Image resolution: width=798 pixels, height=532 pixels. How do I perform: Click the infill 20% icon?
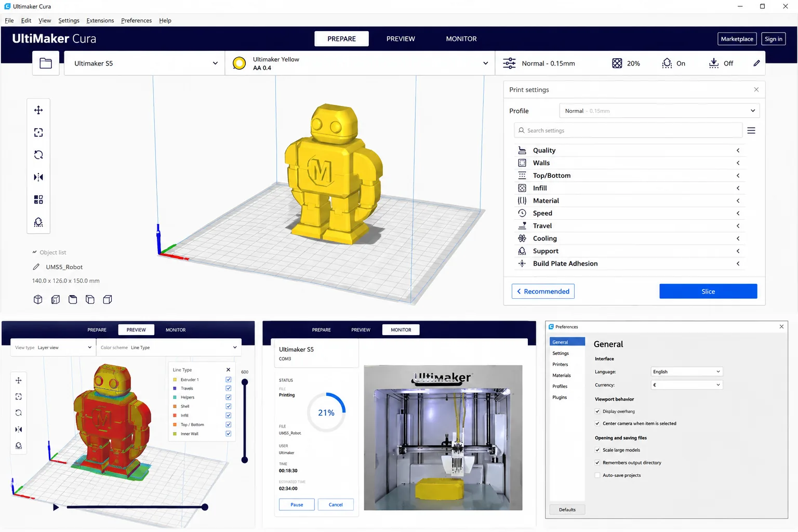pos(617,63)
